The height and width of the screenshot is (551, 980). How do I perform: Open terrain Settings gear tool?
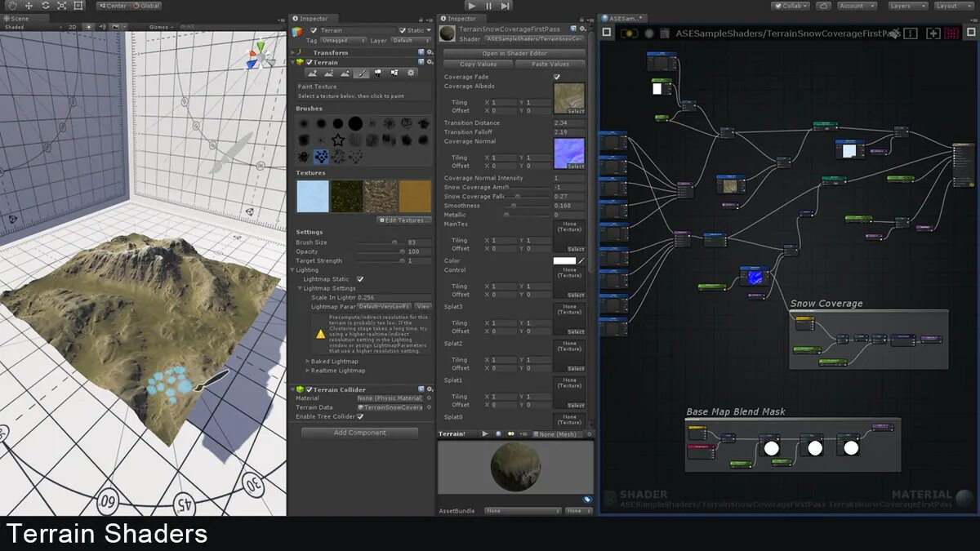411,73
